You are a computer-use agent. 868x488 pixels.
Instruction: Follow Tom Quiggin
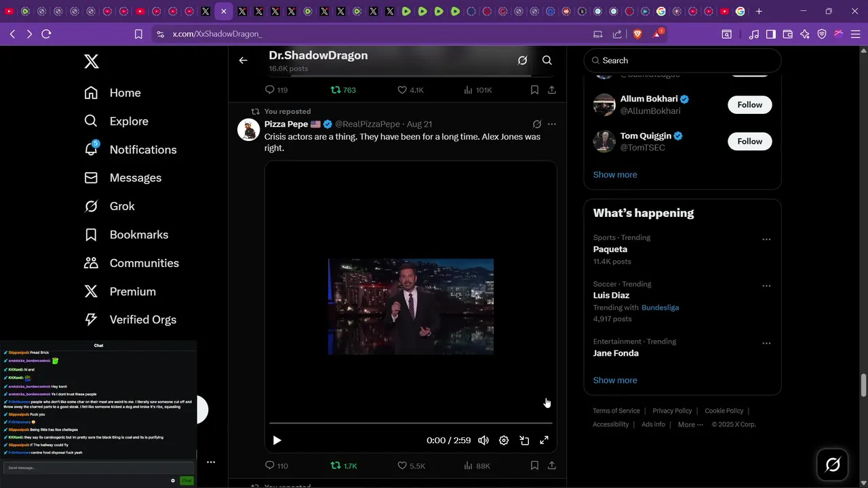(749, 141)
